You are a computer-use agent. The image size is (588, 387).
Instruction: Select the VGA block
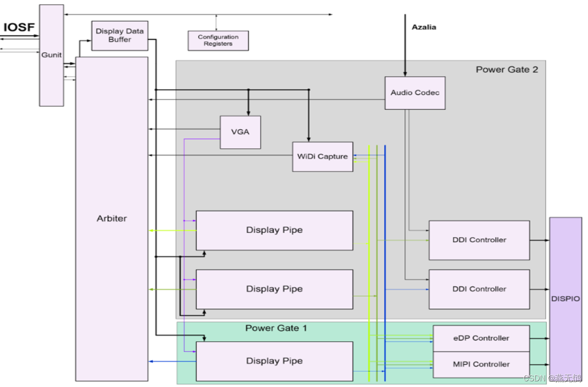(240, 132)
